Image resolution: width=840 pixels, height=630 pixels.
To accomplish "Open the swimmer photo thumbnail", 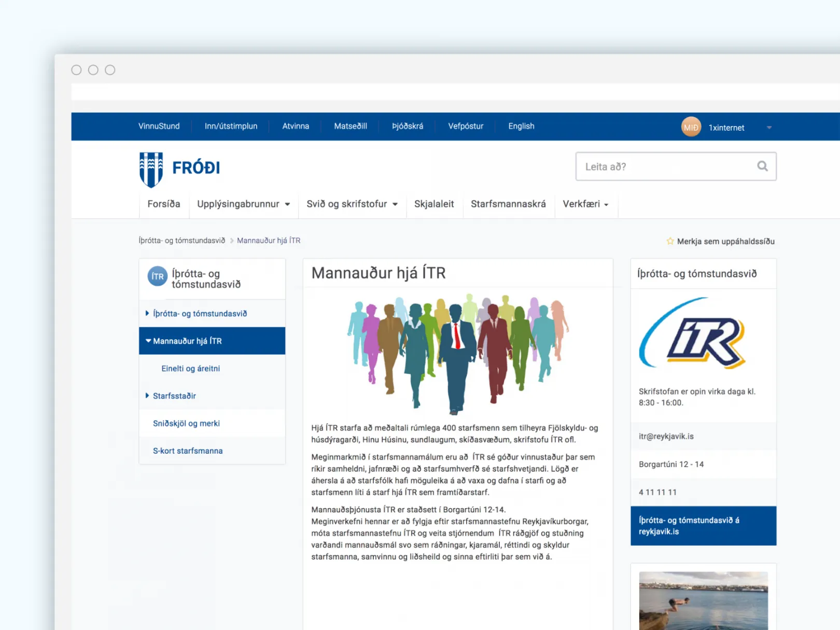I will pos(703,600).
